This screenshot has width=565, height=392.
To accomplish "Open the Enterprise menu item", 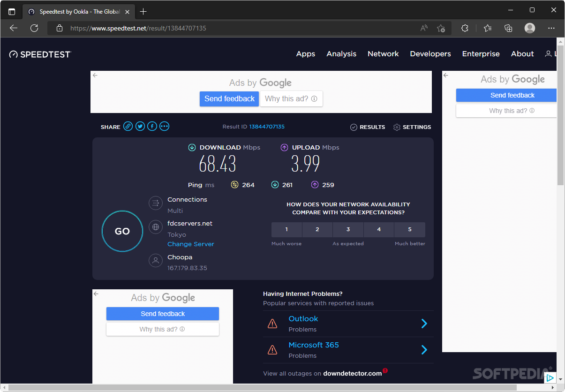I will click(x=481, y=54).
